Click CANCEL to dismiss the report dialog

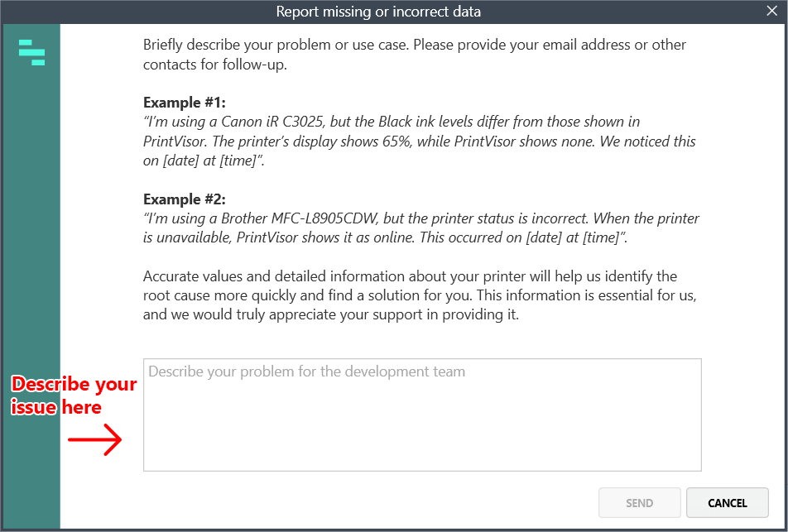(x=727, y=502)
